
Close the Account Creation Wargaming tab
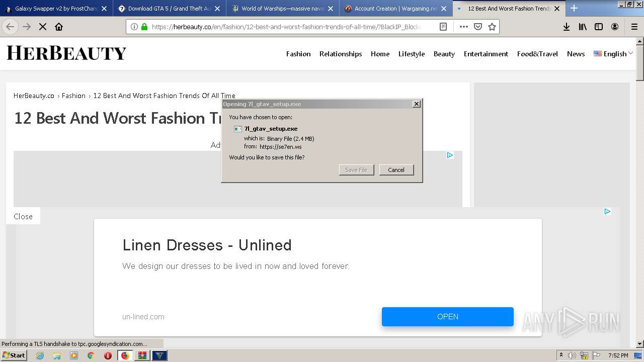click(x=444, y=9)
